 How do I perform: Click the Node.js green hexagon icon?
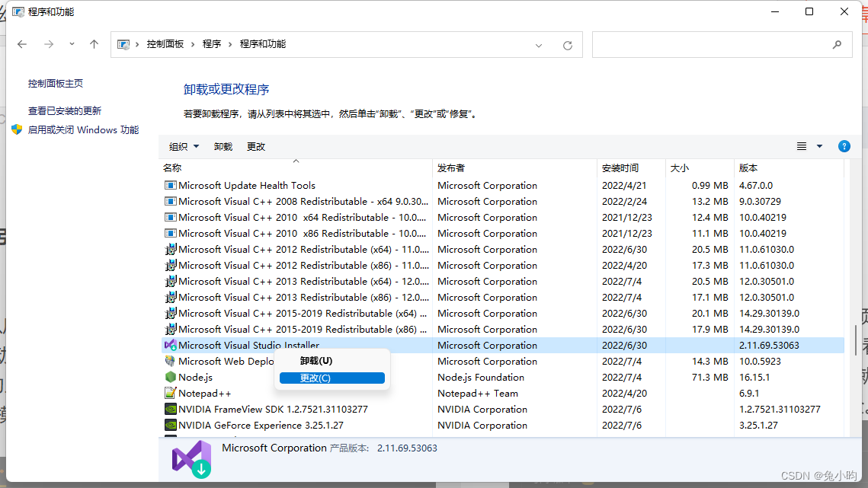[x=171, y=378]
